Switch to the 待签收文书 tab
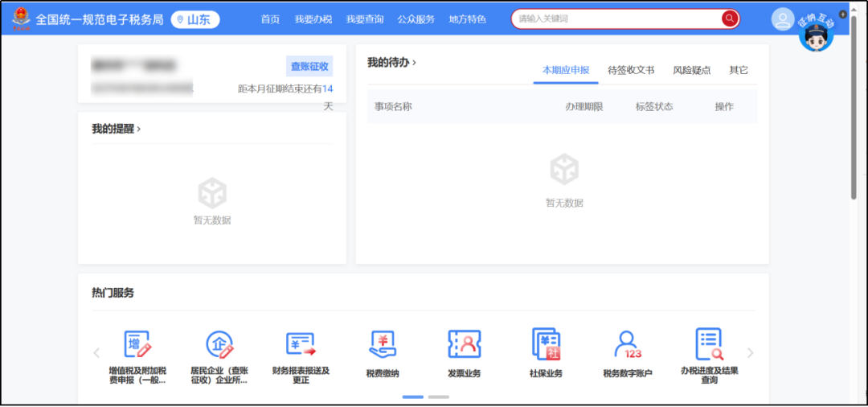Image resolution: width=868 pixels, height=407 pixels. coord(631,70)
